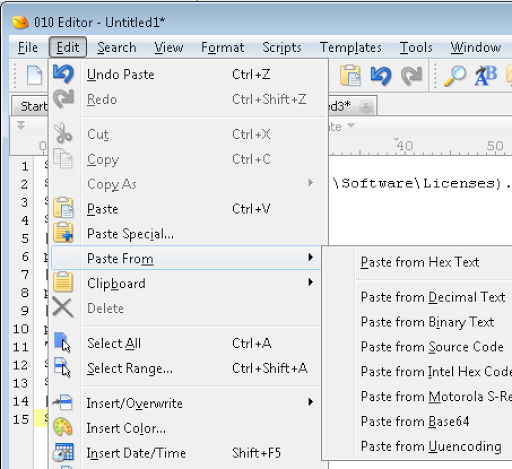
Task: Click the Insert Date/Time calendar icon
Action: point(63,452)
